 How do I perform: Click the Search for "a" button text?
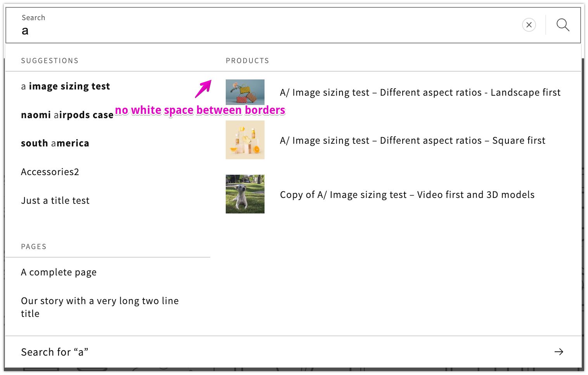click(55, 352)
